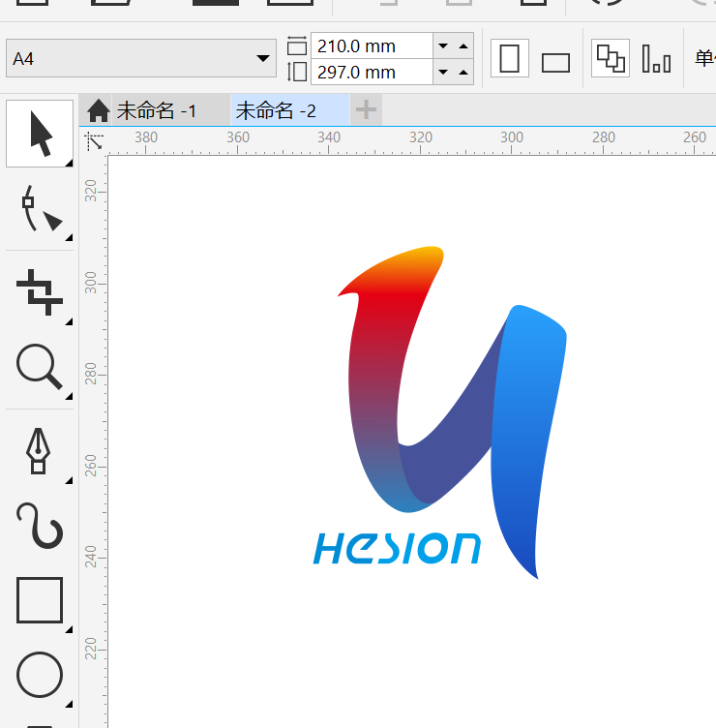Expand the Ellipse tool flyout triangle
This screenshot has height=728, width=716.
pos(69,704)
